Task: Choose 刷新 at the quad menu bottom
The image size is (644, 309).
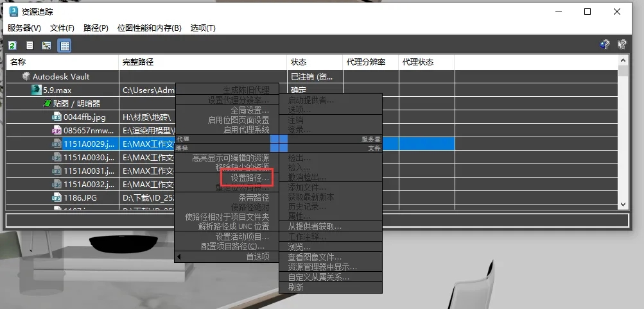Action: point(296,287)
